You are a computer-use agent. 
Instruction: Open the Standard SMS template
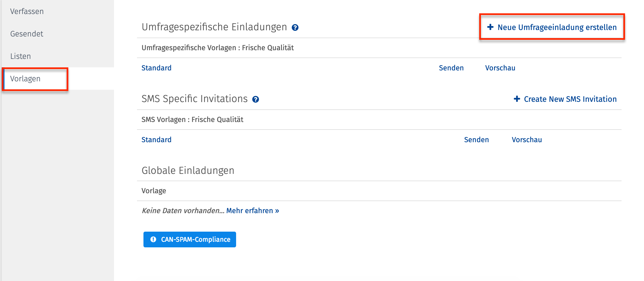pyautogui.click(x=156, y=140)
